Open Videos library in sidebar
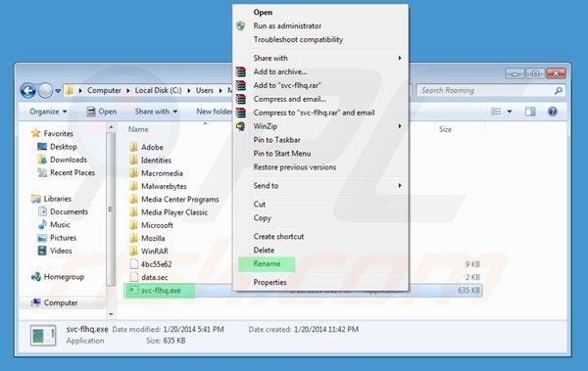The width and height of the screenshot is (588, 371). [x=55, y=251]
